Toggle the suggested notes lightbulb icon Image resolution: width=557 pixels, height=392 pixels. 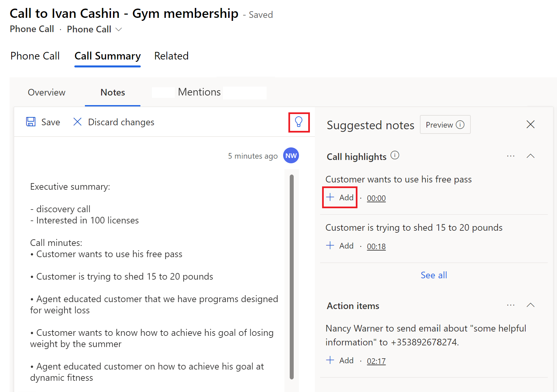click(x=299, y=122)
